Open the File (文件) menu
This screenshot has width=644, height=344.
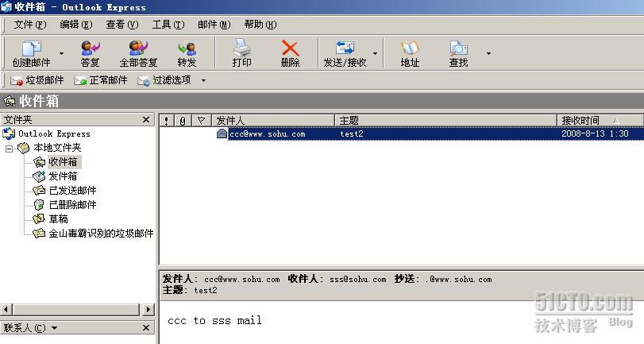click(x=30, y=25)
